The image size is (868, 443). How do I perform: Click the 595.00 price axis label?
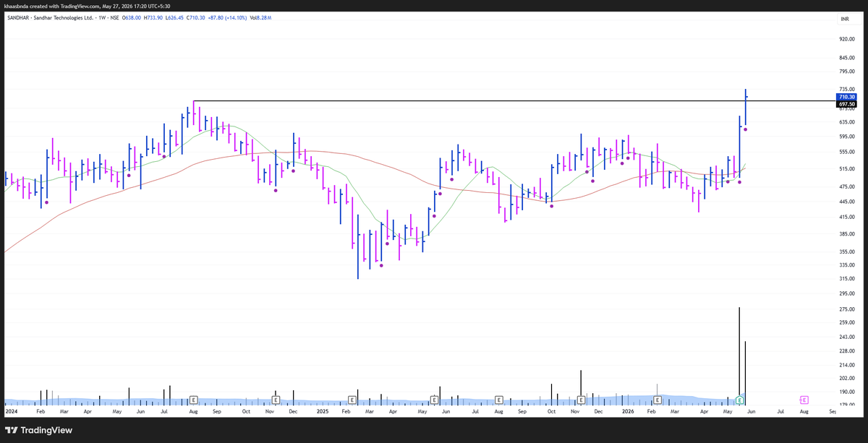(847, 137)
